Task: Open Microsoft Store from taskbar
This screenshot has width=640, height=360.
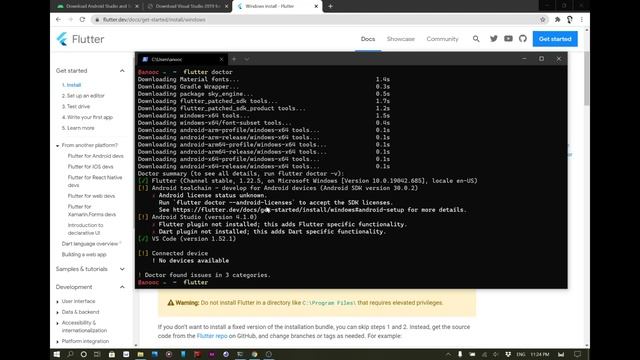Action: pyautogui.click(x=111, y=354)
